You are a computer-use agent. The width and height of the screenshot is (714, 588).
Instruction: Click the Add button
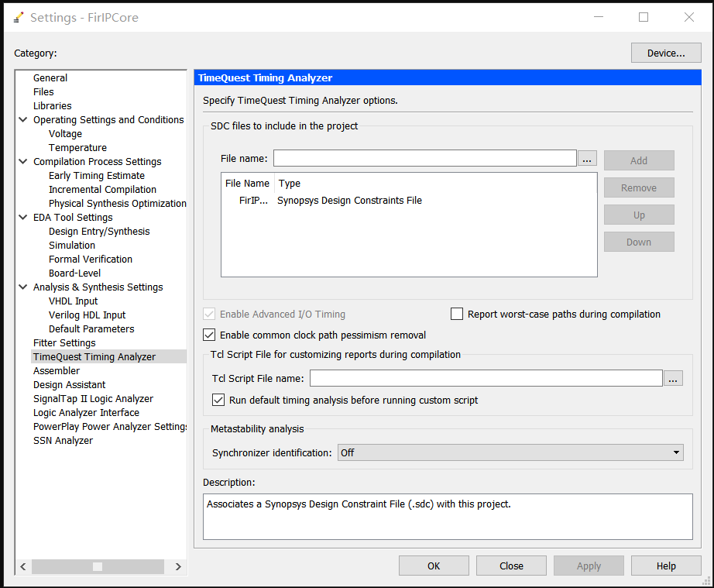coord(639,161)
